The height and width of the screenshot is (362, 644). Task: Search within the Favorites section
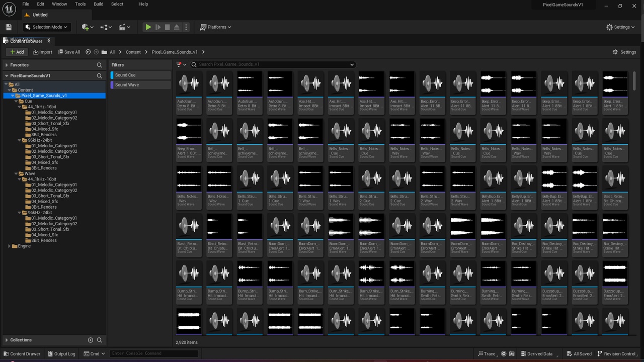[100, 65]
